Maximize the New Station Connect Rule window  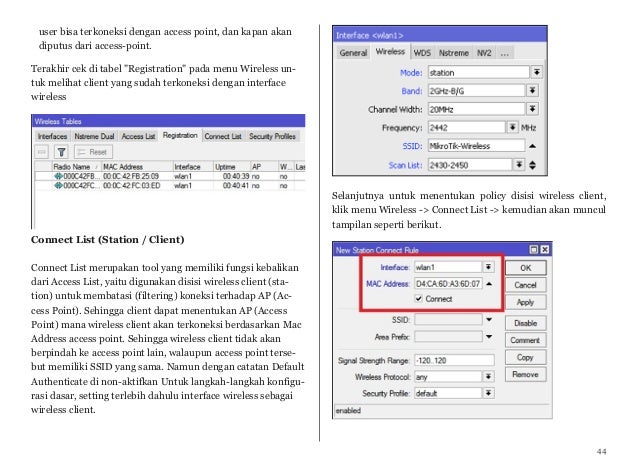[534, 249]
